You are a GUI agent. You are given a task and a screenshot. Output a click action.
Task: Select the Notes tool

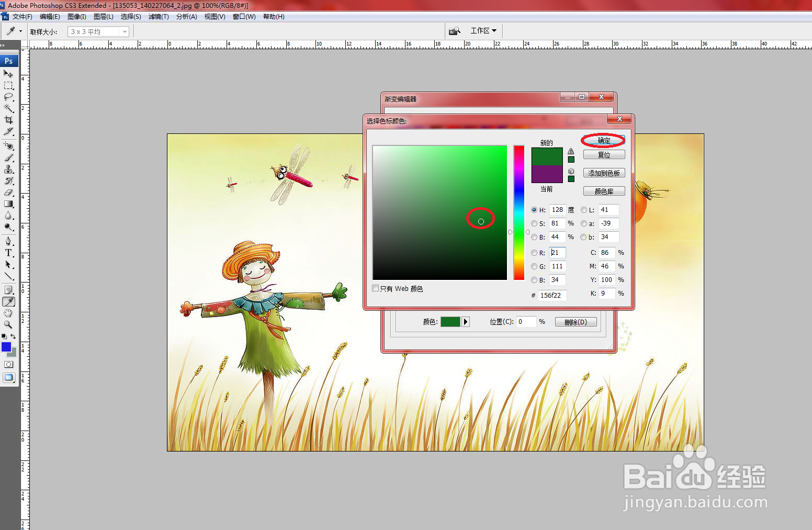tap(8, 290)
